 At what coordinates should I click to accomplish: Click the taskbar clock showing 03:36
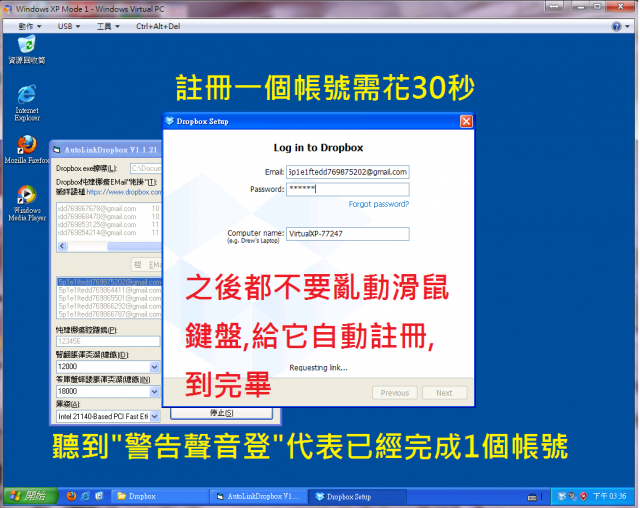pyautogui.click(x=609, y=496)
